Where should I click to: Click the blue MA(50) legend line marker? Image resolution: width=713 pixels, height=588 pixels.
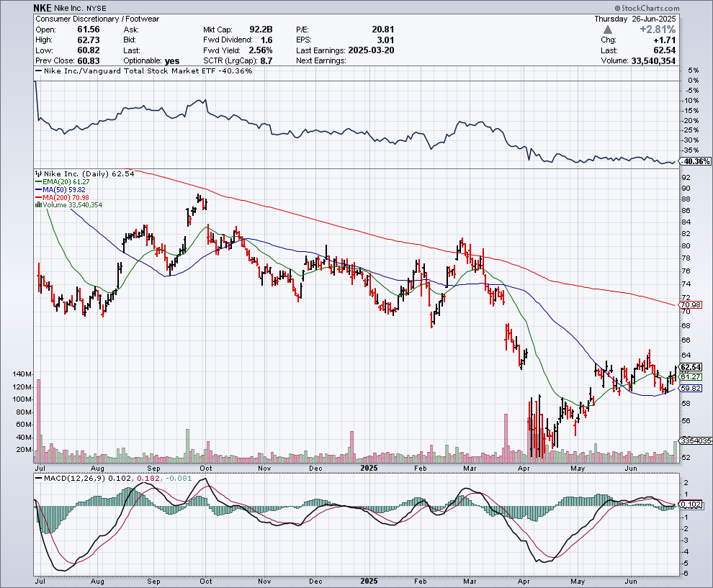[x=39, y=189]
